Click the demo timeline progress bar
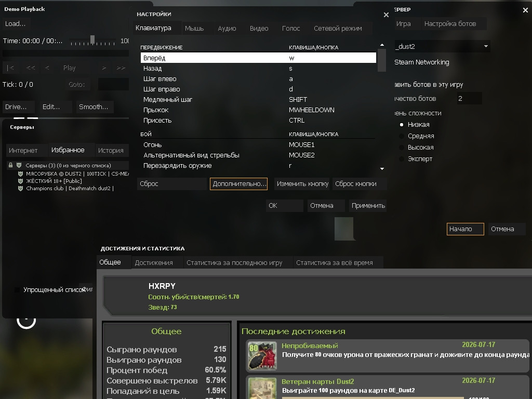 [66, 54]
